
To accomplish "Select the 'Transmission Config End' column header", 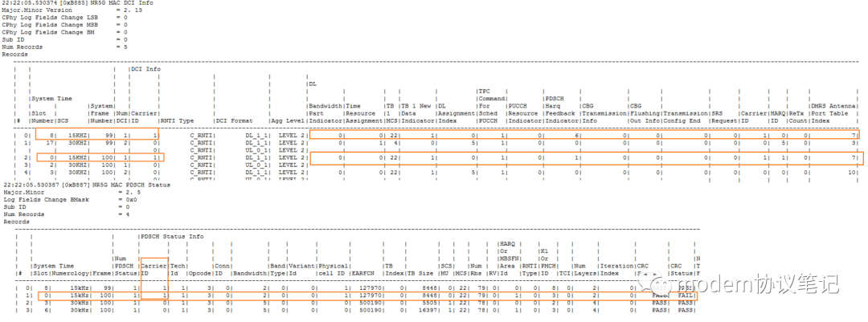I will click(685, 116).
